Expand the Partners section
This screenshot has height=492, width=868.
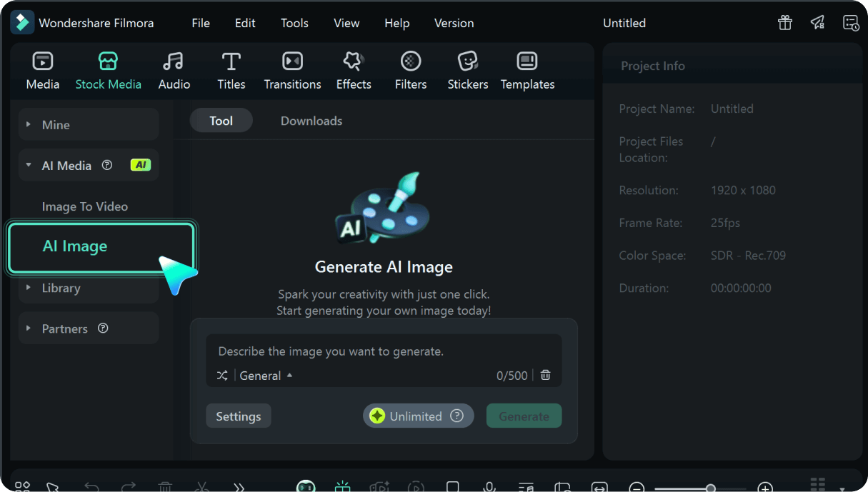pyautogui.click(x=89, y=328)
